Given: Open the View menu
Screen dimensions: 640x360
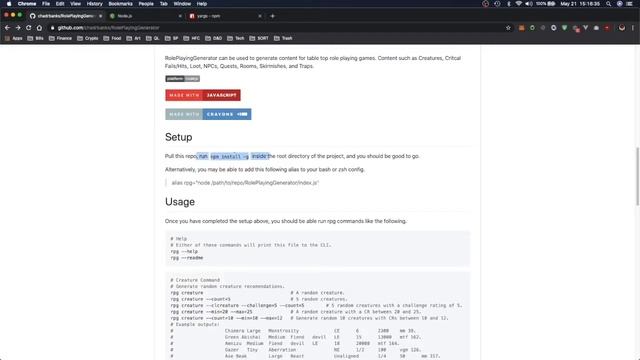Looking at the screenshot, I should click(x=75, y=4).
